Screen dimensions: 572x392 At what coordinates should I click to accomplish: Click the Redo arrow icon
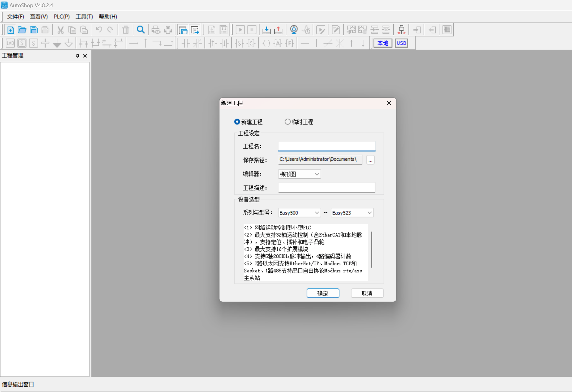pyautogui.click(x=110, y=30)
